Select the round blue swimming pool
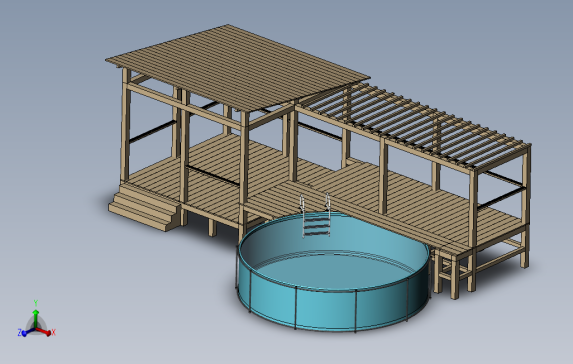 (333, 272)
